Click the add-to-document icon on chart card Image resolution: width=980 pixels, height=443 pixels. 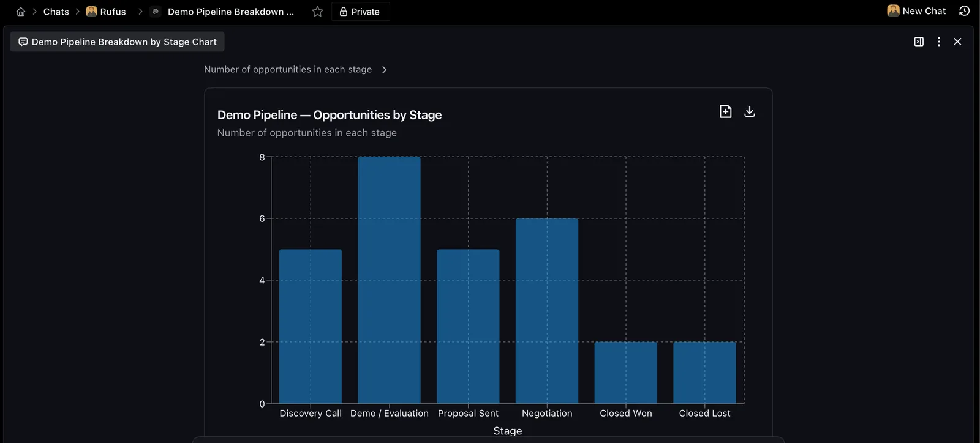(725, 111)
